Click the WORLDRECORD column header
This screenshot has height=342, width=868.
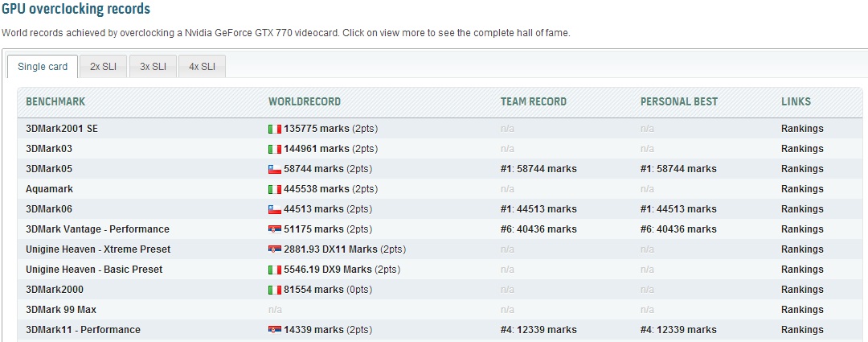click(x=305, y=102)
